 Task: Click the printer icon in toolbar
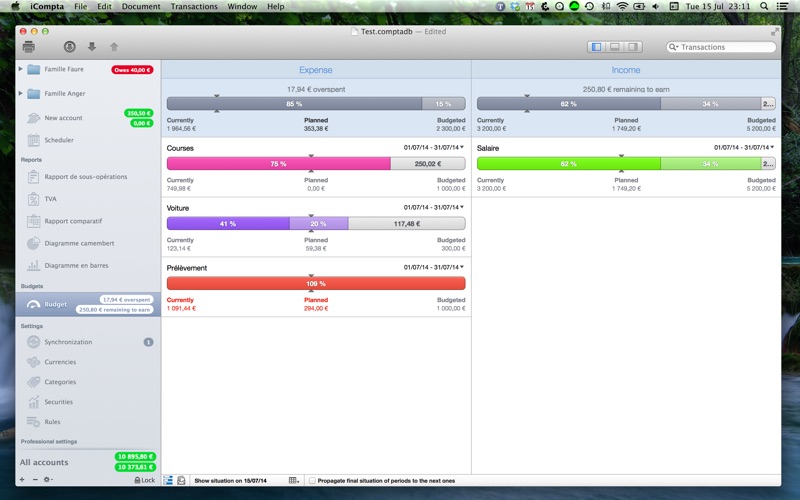pyautogui.click(x=29, y=47)
